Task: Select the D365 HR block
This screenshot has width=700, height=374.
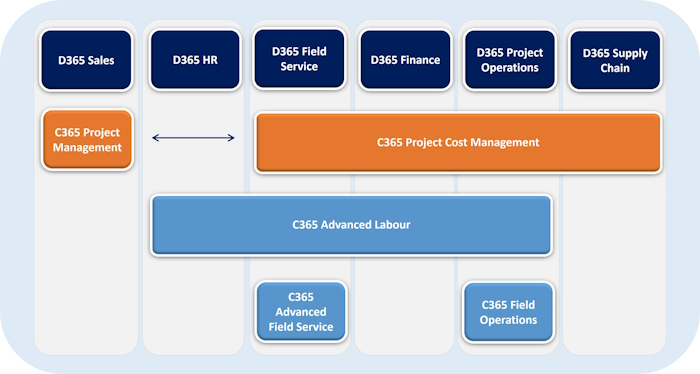Action: [195, 59]
